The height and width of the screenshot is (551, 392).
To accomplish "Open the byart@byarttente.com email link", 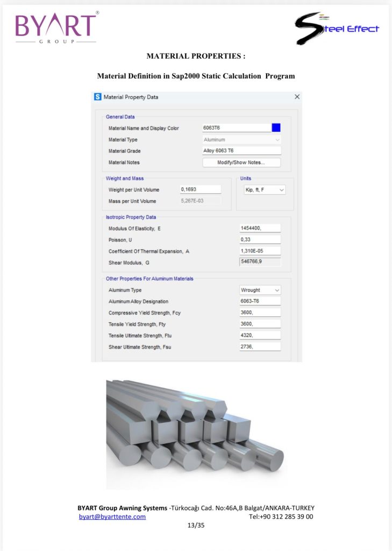I will [x=112, y=517].
